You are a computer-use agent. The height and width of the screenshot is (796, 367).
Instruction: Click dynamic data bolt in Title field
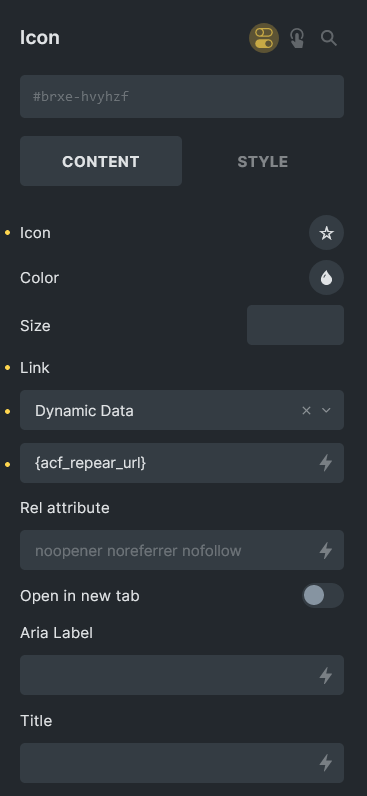[x=325, y=762]
